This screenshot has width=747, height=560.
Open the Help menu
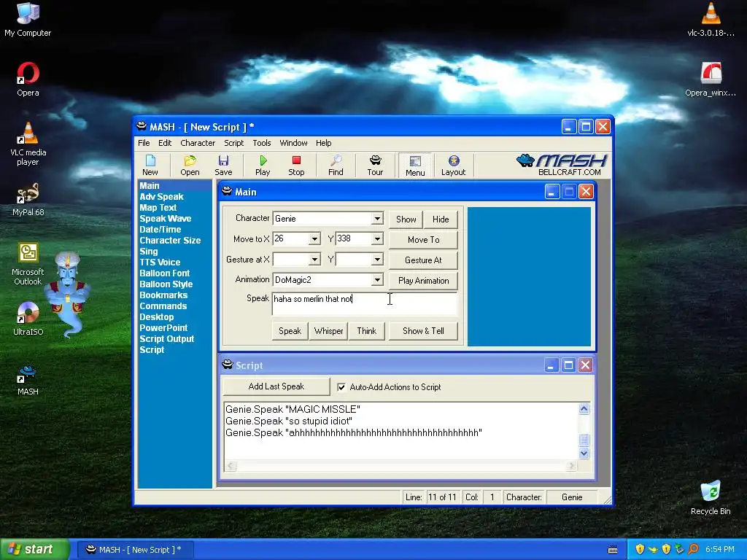323,143
